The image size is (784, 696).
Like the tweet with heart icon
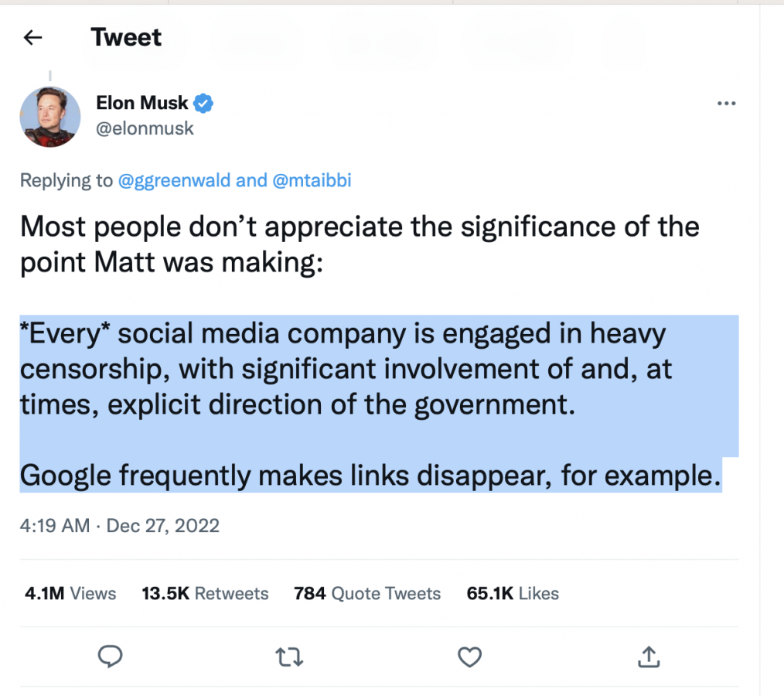click(469, 657)
